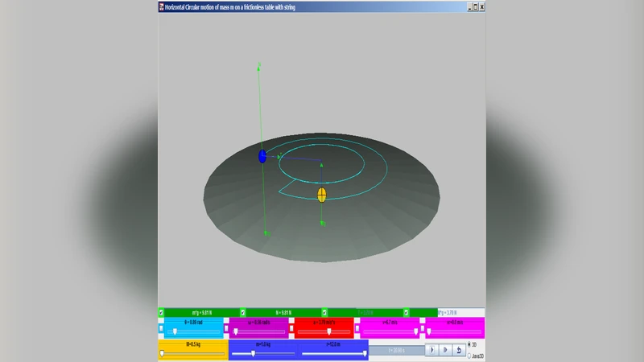Image resolution: width=644 pixels, height=362 pixels.
Task: Click the blue mass m on the table
Action: (262, 156)
